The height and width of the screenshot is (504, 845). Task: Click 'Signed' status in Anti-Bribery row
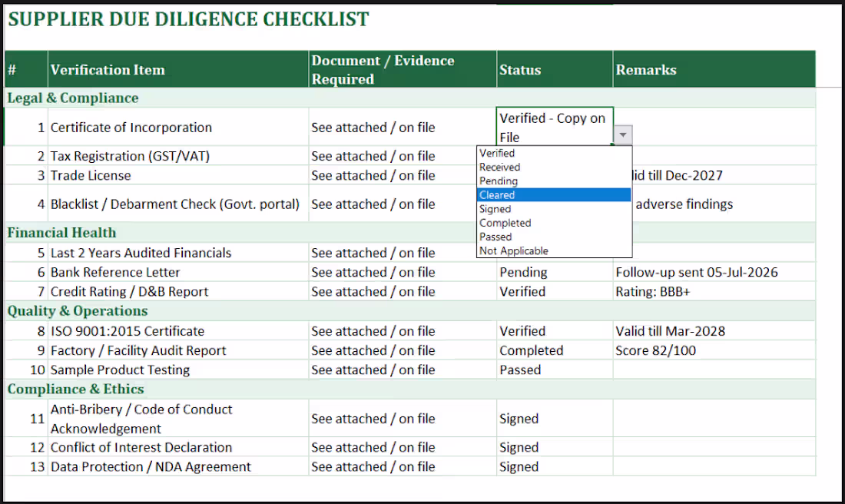(555, 418)
